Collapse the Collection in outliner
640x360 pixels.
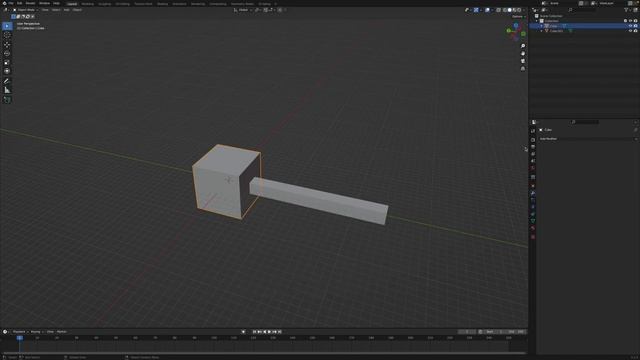pyautogui.click(x=537, y=21)
